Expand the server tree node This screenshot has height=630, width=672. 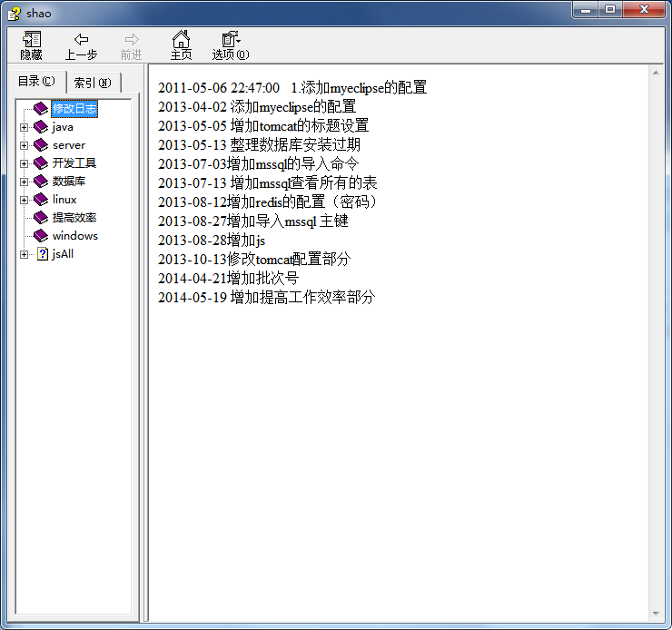coord(24,145)
